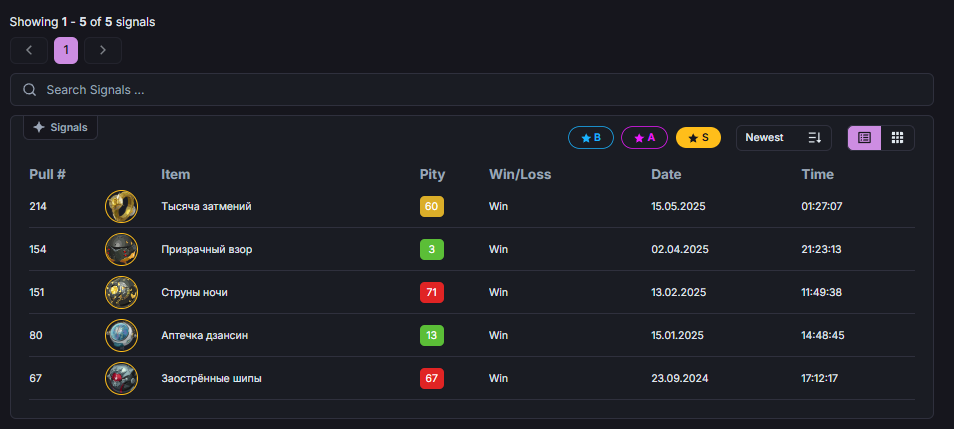This screenshot has width=954, height=429.
Task: Click the yellow pity badge 60
Action: point(431,206)
